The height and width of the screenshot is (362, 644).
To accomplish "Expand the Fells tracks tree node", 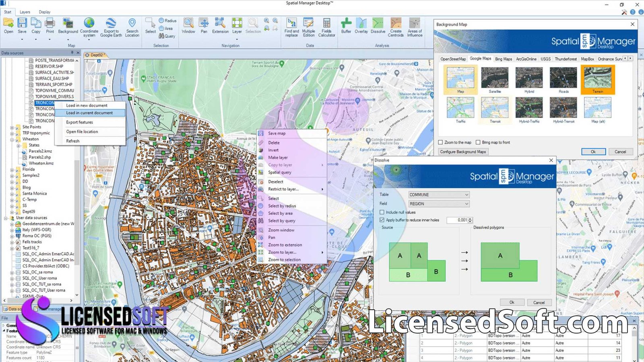I will click(x=12, y=242).
